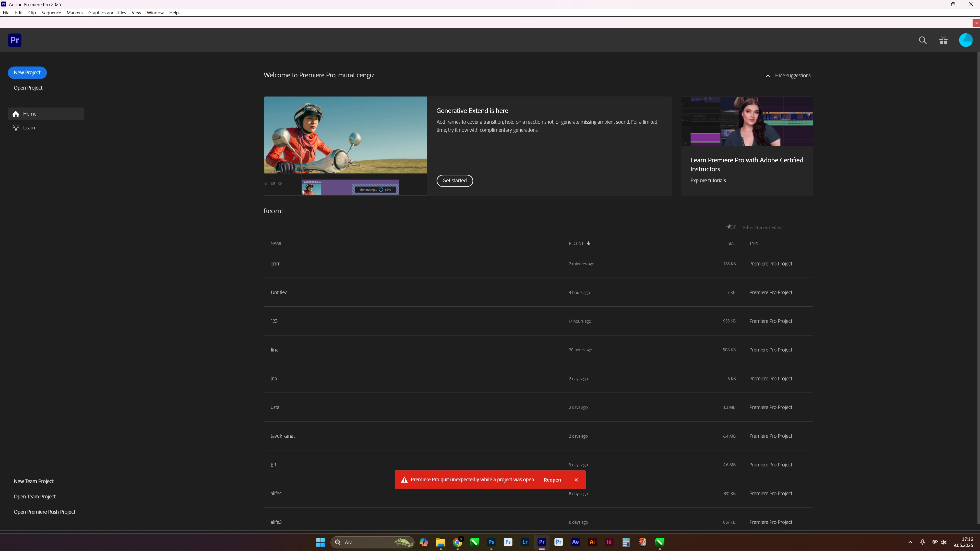Click the Premiere Pro logo icon
Screen dimensions: 980x551
[15, 40]
